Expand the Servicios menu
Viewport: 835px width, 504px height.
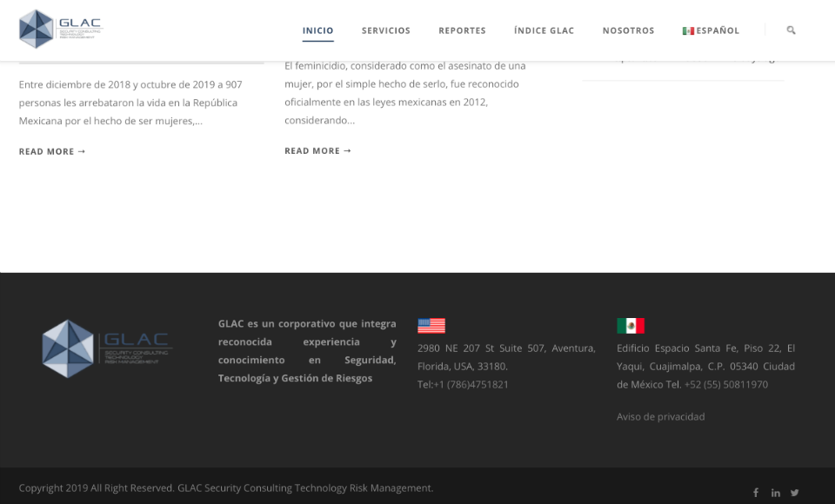pos(385,30)
